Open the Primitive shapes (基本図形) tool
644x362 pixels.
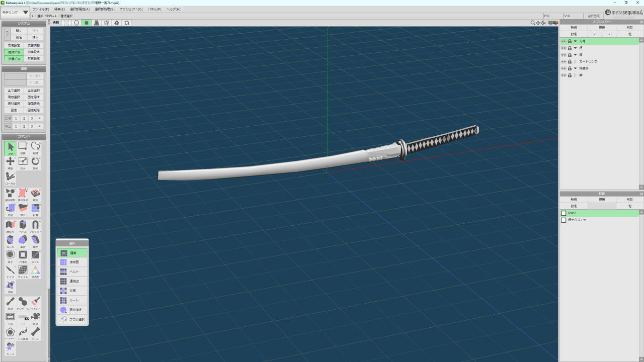10,195
